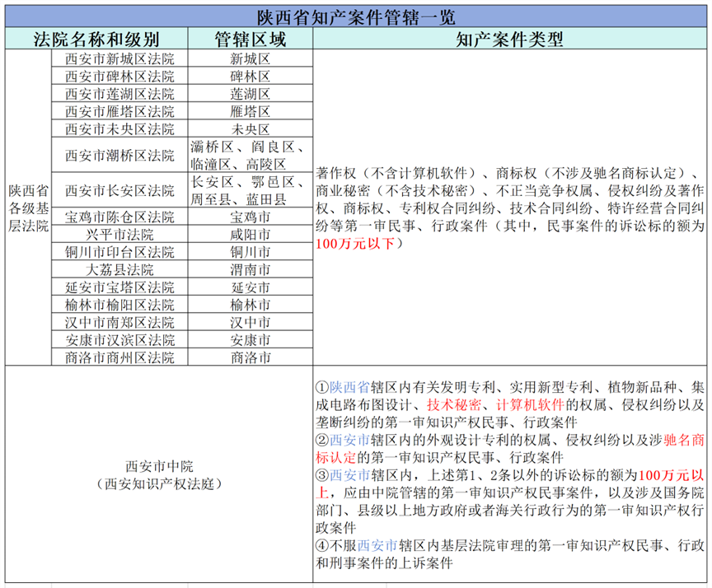Click the 兴平市法院 cell
Image resolution: width=712 pixels, height=588 pixels.
(119, 235)
